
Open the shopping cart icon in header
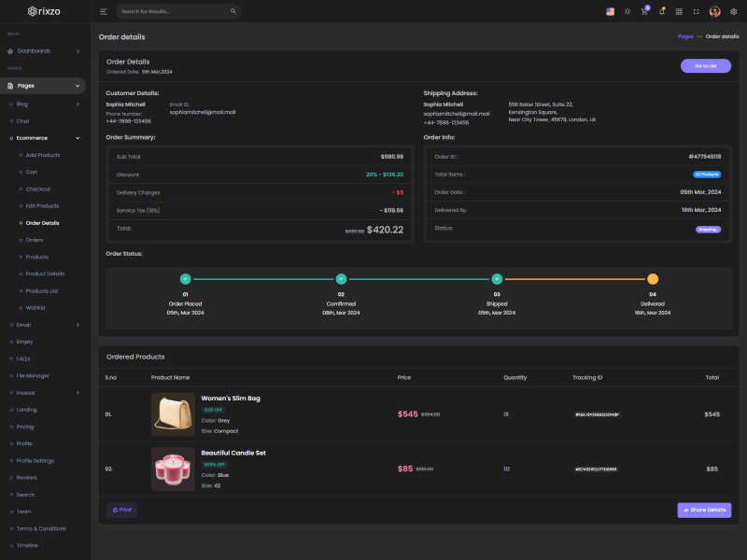644,11
